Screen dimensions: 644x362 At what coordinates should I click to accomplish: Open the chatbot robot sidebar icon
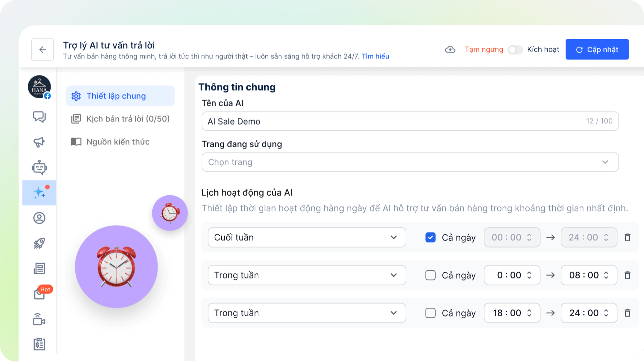tap(39, 167)
